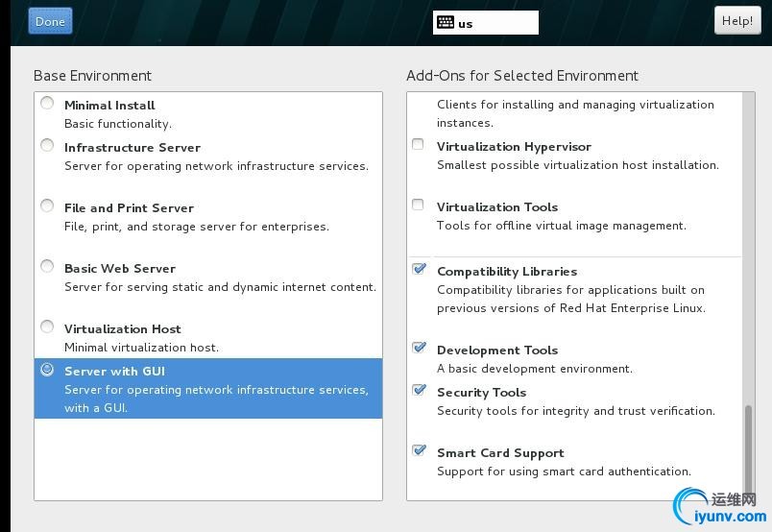Screen dimensions: 772x532
Task: Click the keyboard layout icon
Action: click(x=445, y=22)
